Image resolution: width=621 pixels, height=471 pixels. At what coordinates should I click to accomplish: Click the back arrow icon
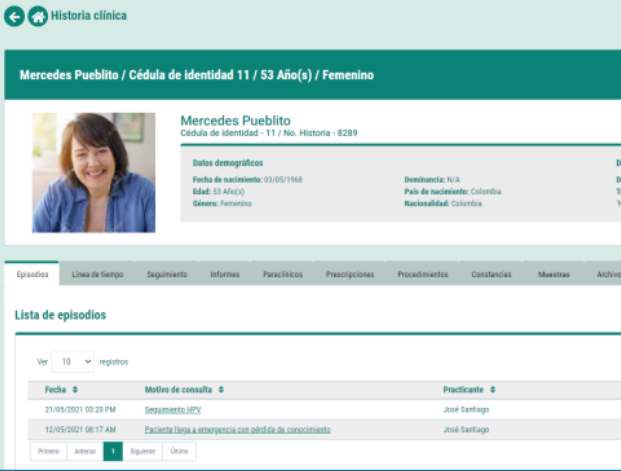click(x=14, y=17)
